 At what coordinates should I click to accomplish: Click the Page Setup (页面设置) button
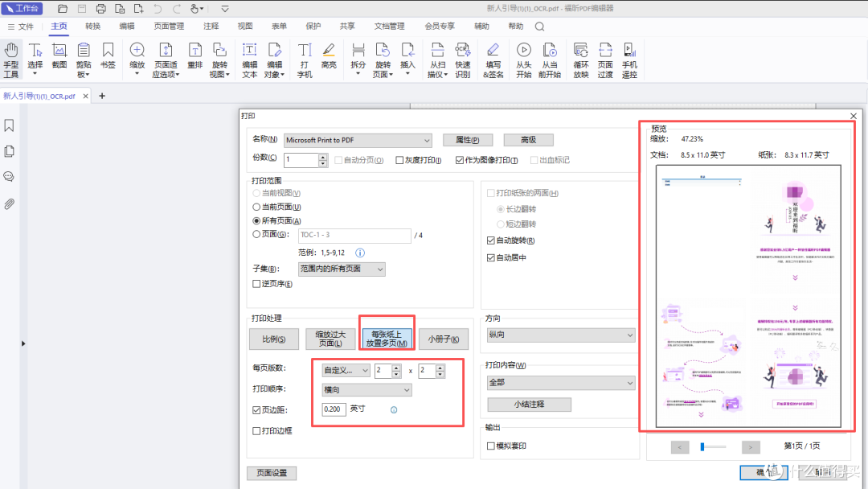pos(272,473)
